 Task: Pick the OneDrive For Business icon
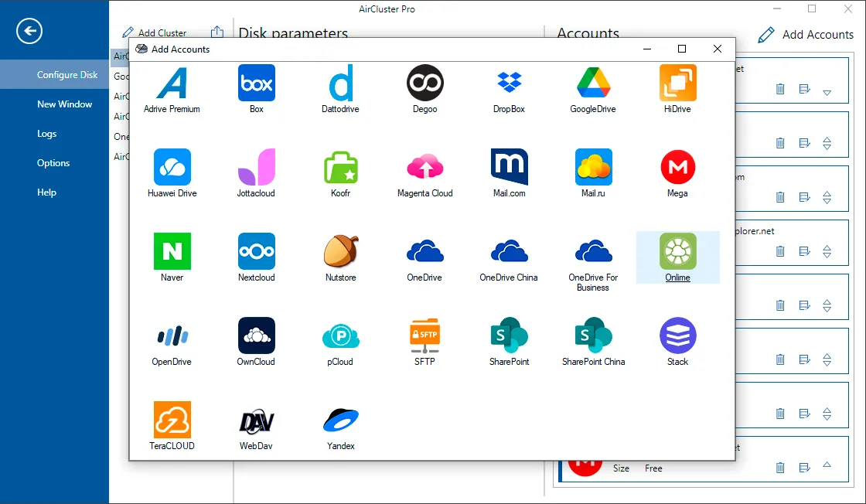pos(593,250)
